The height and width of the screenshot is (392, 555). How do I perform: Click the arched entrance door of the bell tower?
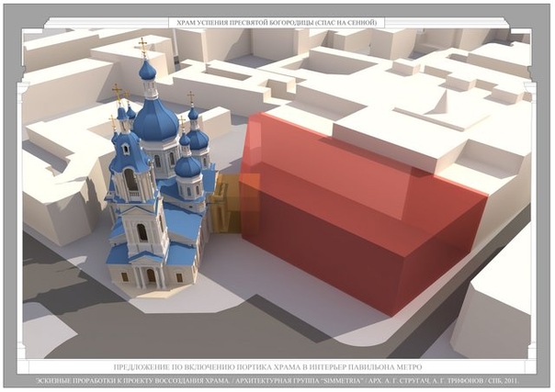click(151, 274)
